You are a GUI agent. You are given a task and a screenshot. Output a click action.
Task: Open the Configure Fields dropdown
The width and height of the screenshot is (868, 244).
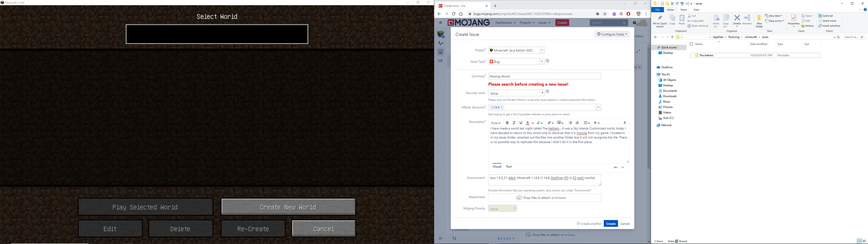tap(612, 34)
